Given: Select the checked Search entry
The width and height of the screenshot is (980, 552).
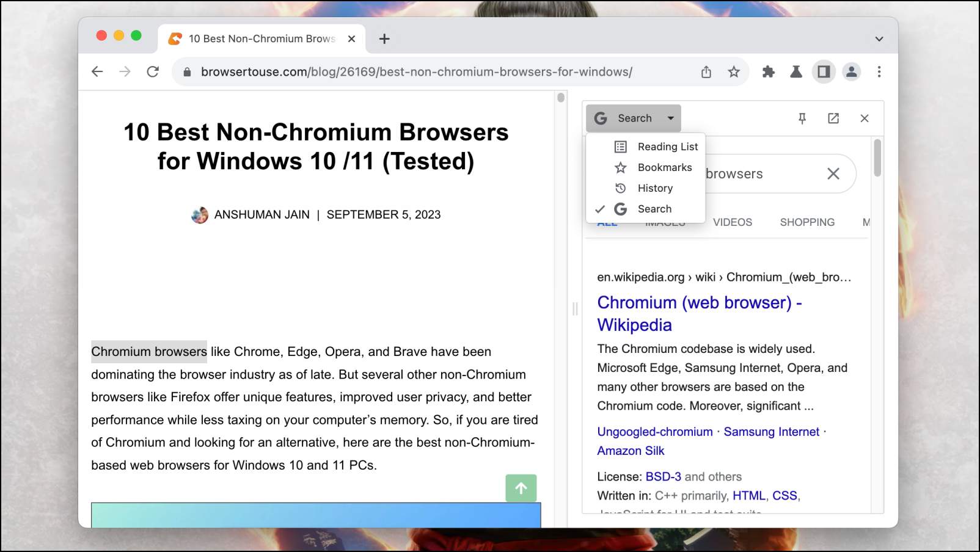Looking at the screenshot, I should tap(646, 209).
